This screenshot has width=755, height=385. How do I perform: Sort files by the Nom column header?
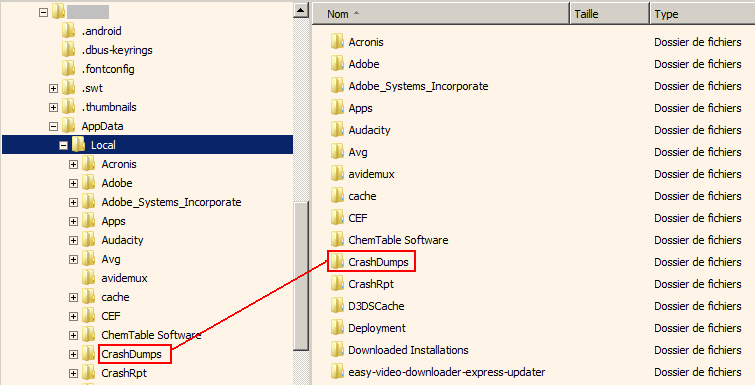pos(441,14)
